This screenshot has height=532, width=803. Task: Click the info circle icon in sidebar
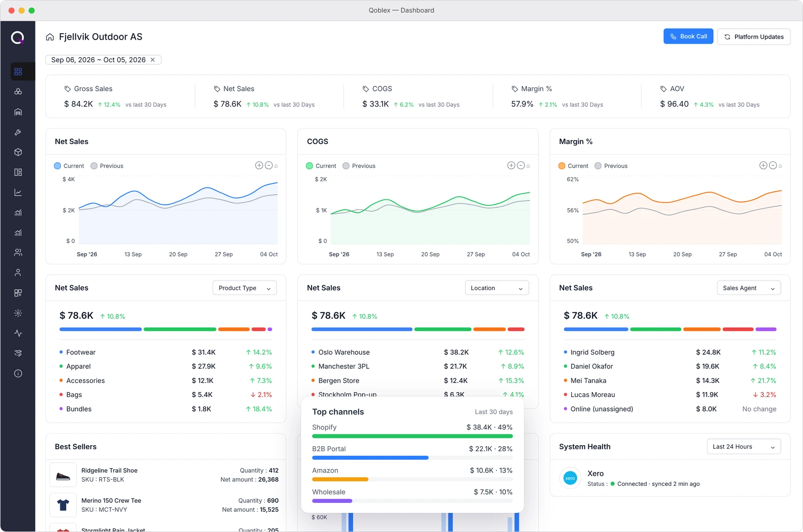coord(18,373)
